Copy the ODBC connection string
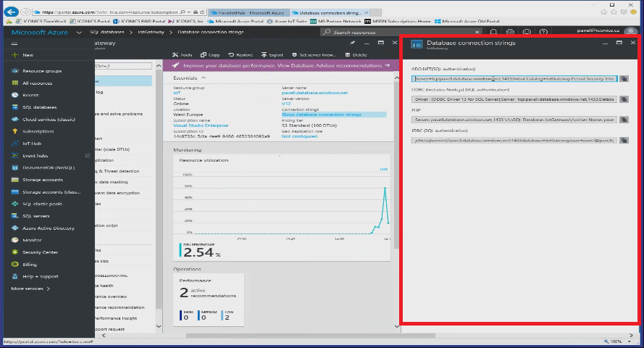The width and height of the screenshot is (644, 348). (624, 98)
